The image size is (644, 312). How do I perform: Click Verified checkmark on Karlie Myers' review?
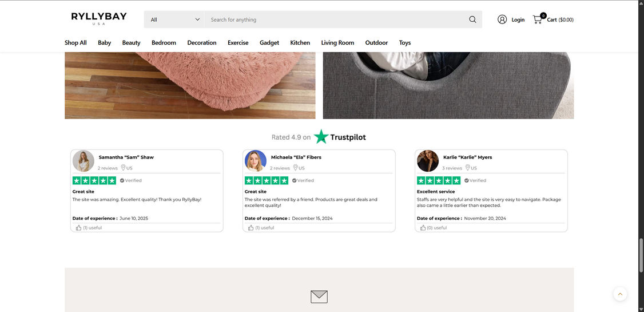[x=467, y=180]
